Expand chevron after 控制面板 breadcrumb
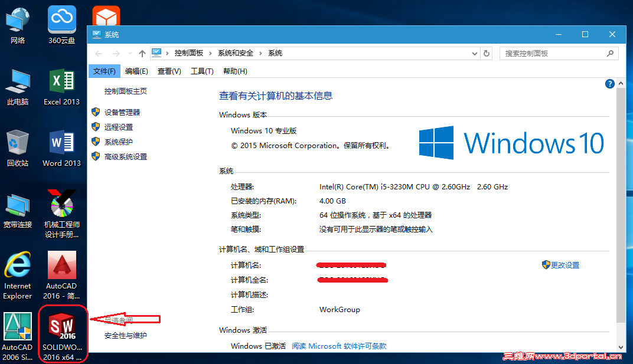 210,53
